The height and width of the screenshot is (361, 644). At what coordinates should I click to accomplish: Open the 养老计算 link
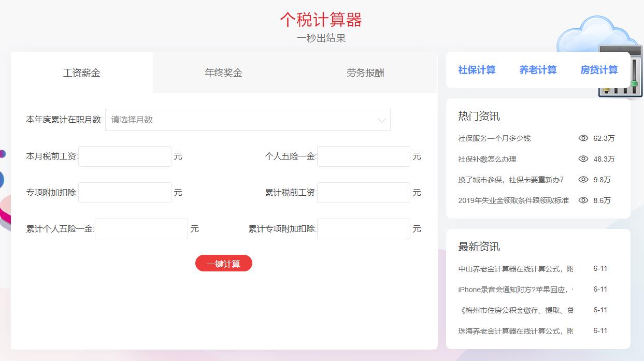click(x=538, y=70)
